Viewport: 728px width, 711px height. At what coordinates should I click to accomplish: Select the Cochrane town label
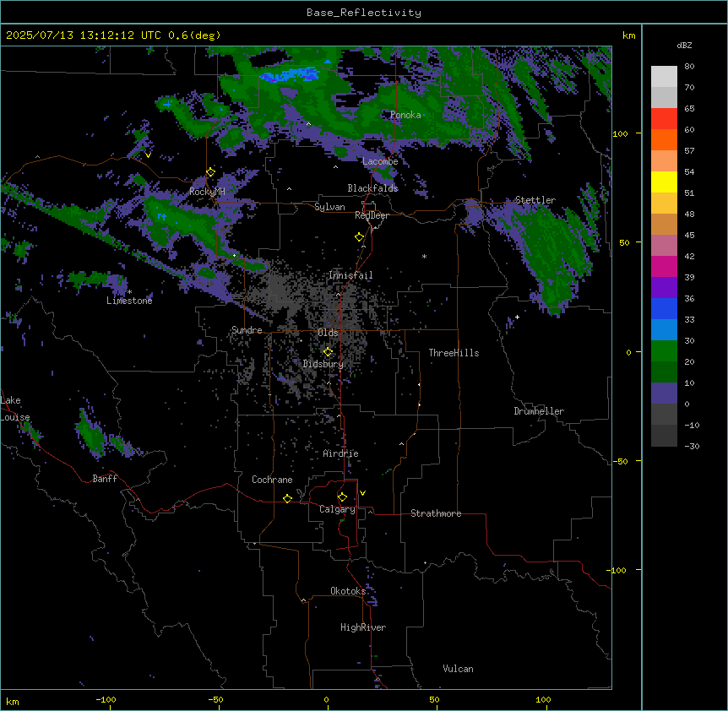pos(272,480)
